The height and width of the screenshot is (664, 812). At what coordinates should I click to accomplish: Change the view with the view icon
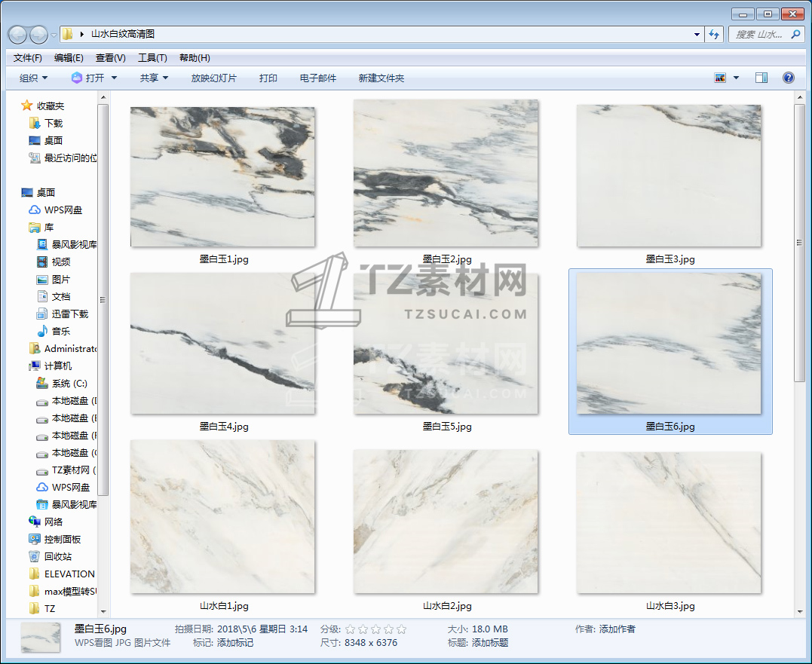pos(720,78)
